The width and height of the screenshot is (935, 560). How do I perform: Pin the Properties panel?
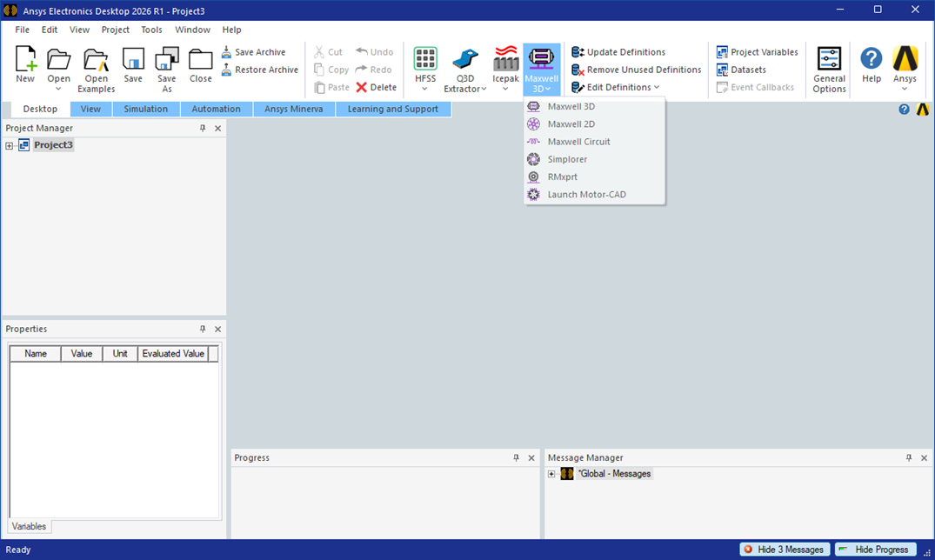pos(203,330)
